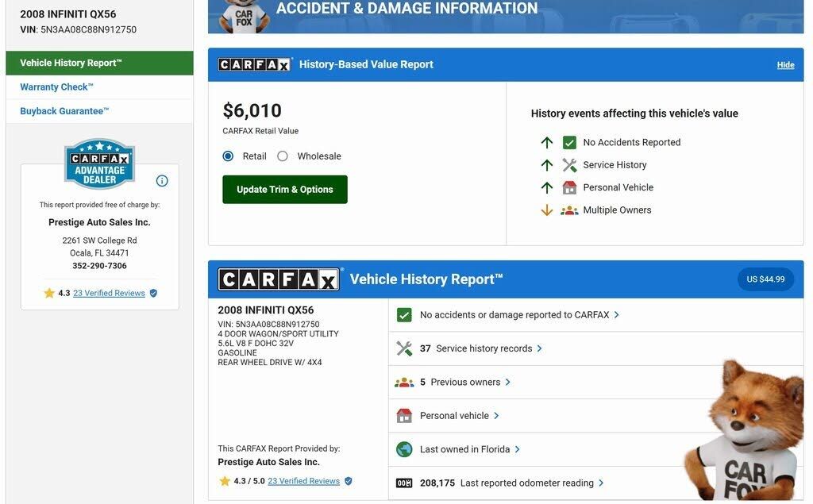This screenshot has width=813, height=504.
Task: Click the Service history records link text
Action: tap(484, 348)
